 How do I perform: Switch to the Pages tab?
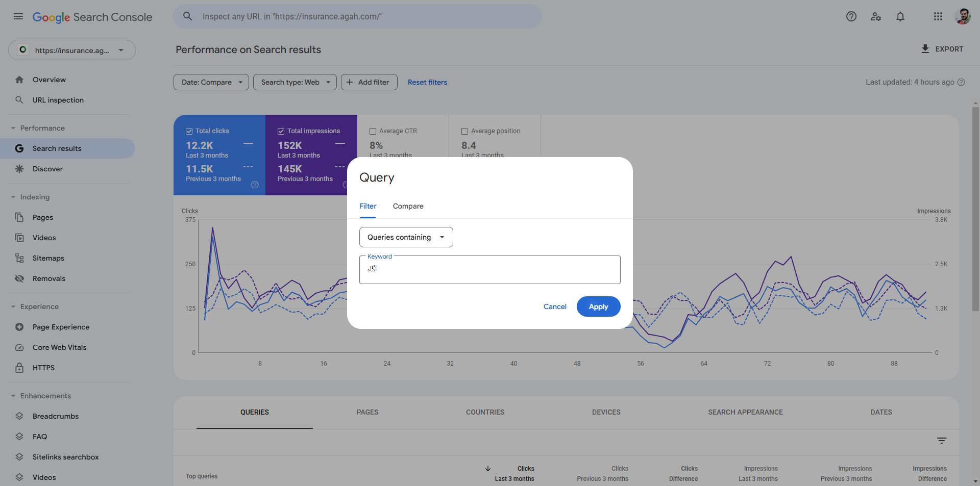coord(367,412)
